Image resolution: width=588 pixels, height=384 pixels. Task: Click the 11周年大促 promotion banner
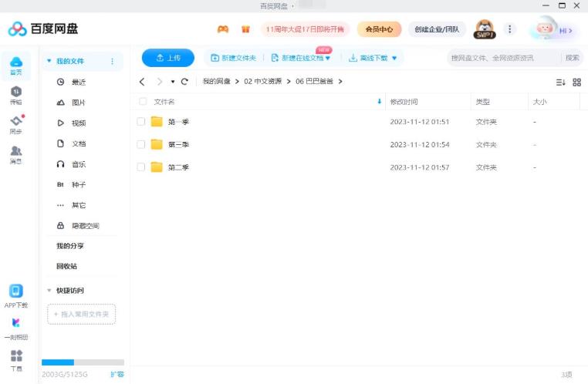(x=305, y=29)
